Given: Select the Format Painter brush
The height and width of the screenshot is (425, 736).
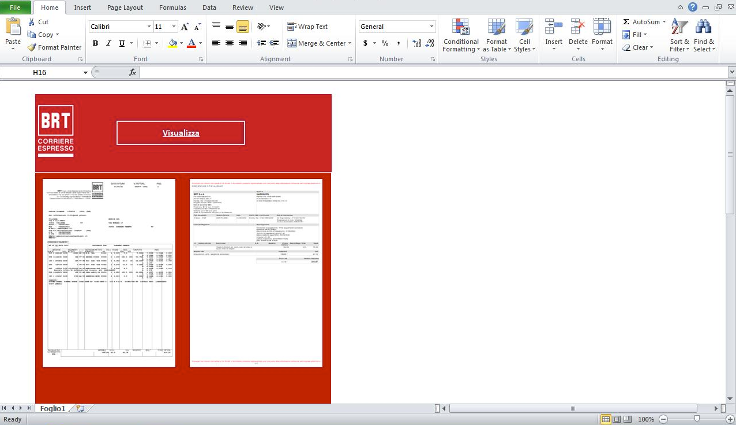Looking at the screenshot, I should tap(31, 47).
